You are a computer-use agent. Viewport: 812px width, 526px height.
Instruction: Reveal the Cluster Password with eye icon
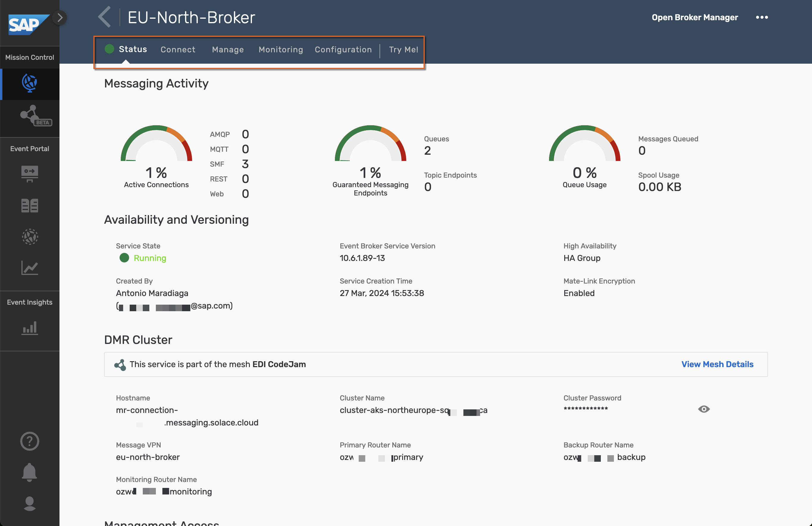click(x=703, y=409)
